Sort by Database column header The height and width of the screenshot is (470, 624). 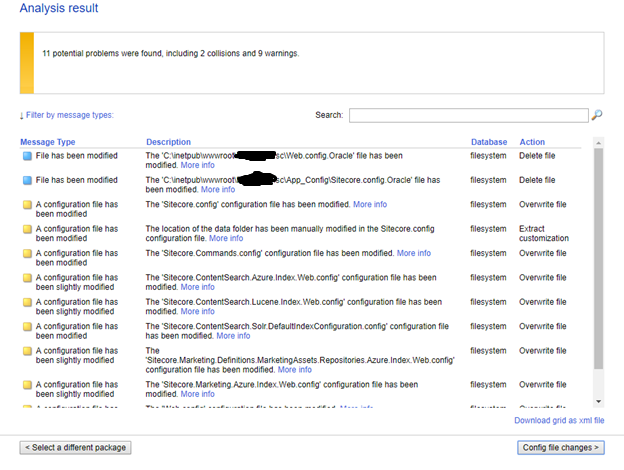[488, 142]
